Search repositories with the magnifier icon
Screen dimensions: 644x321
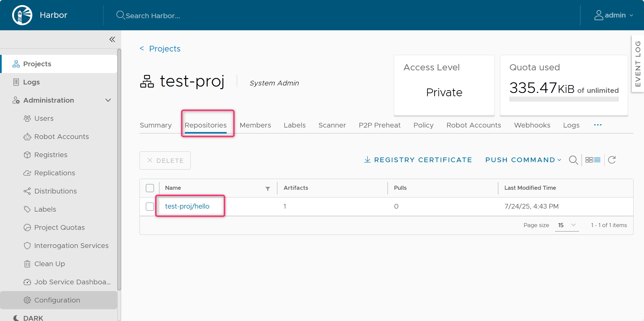tap(573, 160)
